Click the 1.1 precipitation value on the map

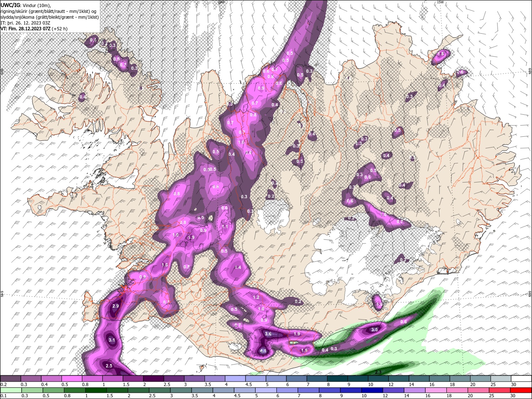tap(225, 227)
